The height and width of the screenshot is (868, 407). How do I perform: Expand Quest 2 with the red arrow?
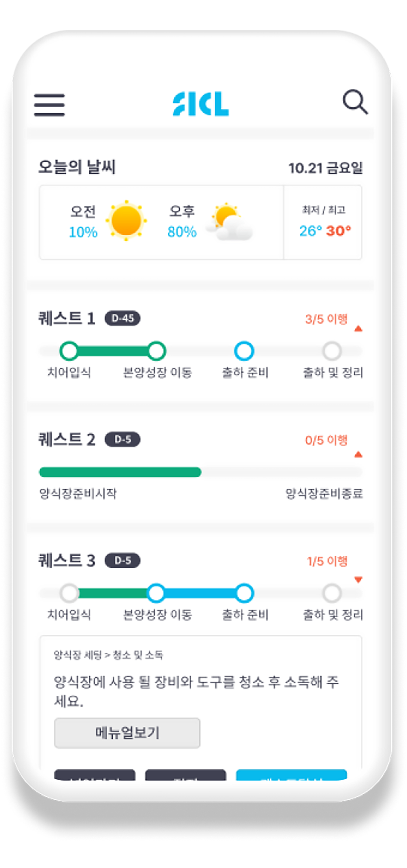coord(358,455)
